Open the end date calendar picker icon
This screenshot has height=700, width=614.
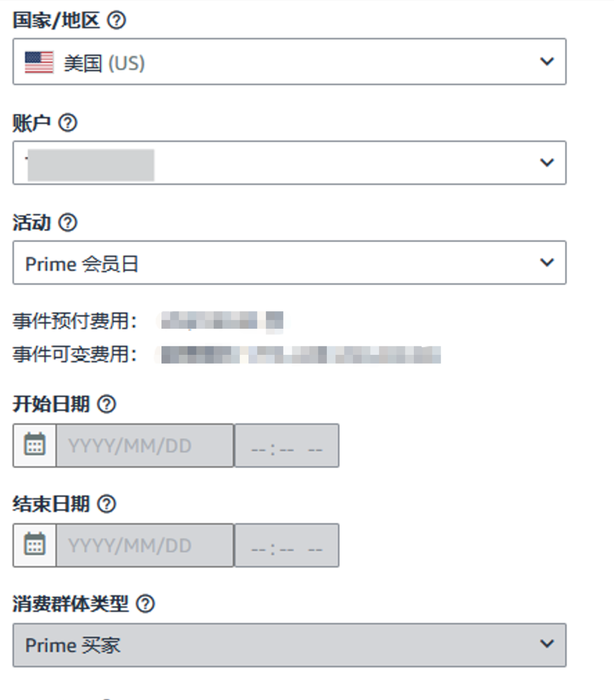[x=34, y=545]
